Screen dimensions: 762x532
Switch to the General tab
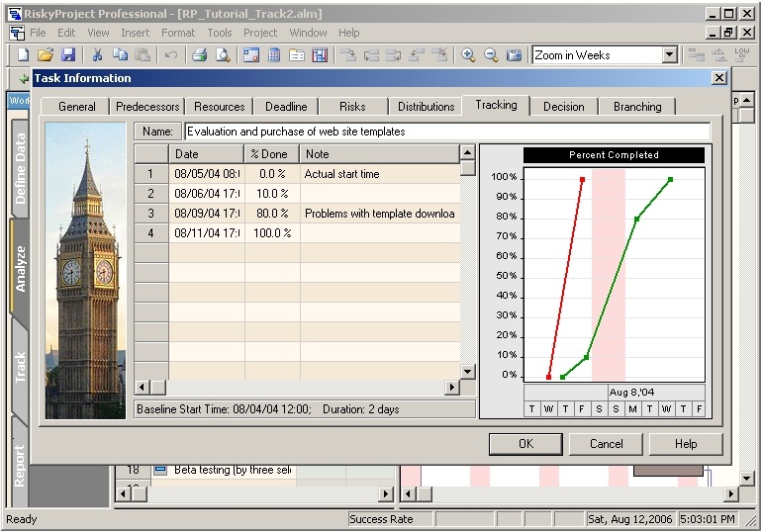click(77, 107)
